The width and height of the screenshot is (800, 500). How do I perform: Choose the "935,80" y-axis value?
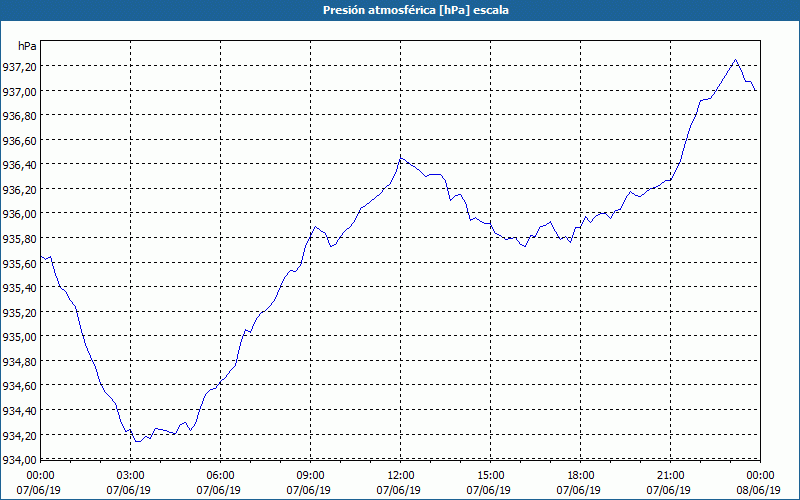tap(19, 238)
